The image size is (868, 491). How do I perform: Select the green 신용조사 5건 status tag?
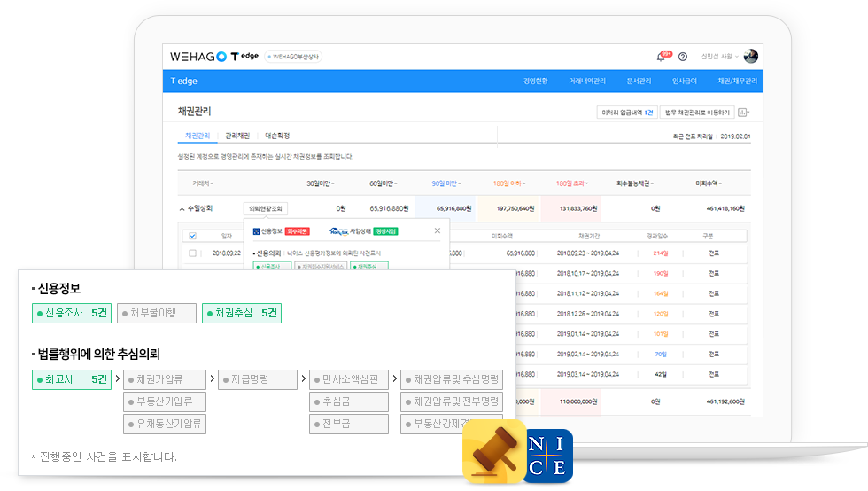[x=69, y=313]
